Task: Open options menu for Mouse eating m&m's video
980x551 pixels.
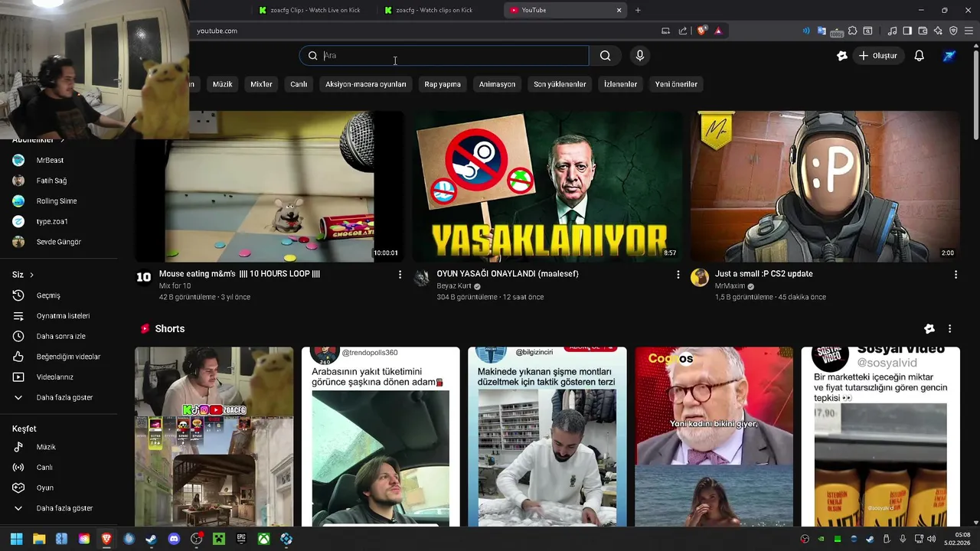Action: click(x=400, y=274)
